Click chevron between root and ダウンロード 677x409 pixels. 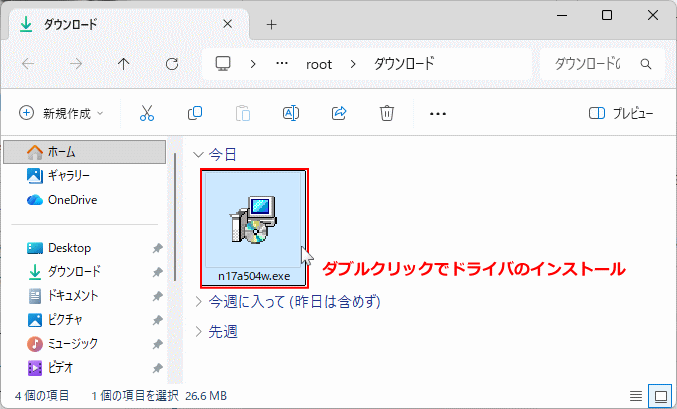point(353,64)
